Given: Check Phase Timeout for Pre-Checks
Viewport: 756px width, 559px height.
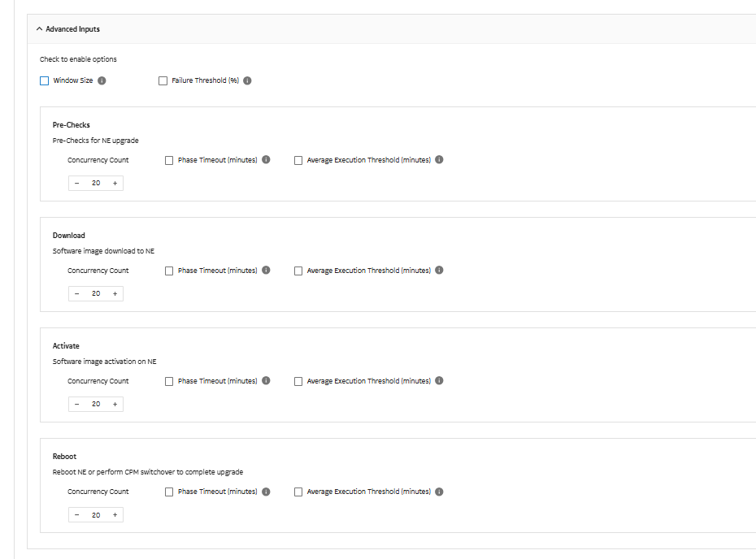Looking at the screenshot, I should pos(169,160).
